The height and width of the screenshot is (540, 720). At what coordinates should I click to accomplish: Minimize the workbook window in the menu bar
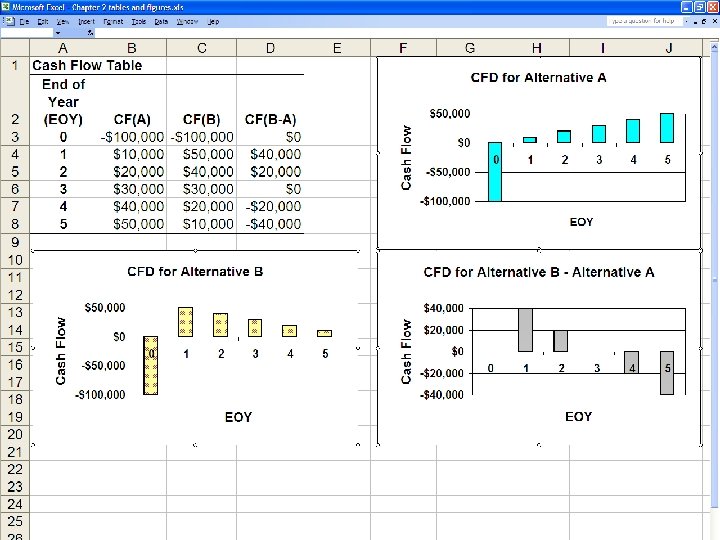tap(696, 22)
